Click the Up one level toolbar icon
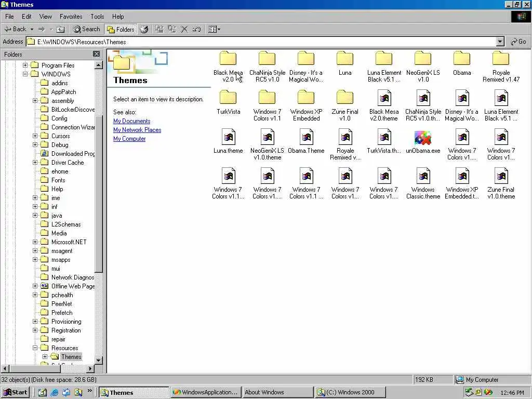This screenshot has width=532, height=399. click(x=60, y=30)
